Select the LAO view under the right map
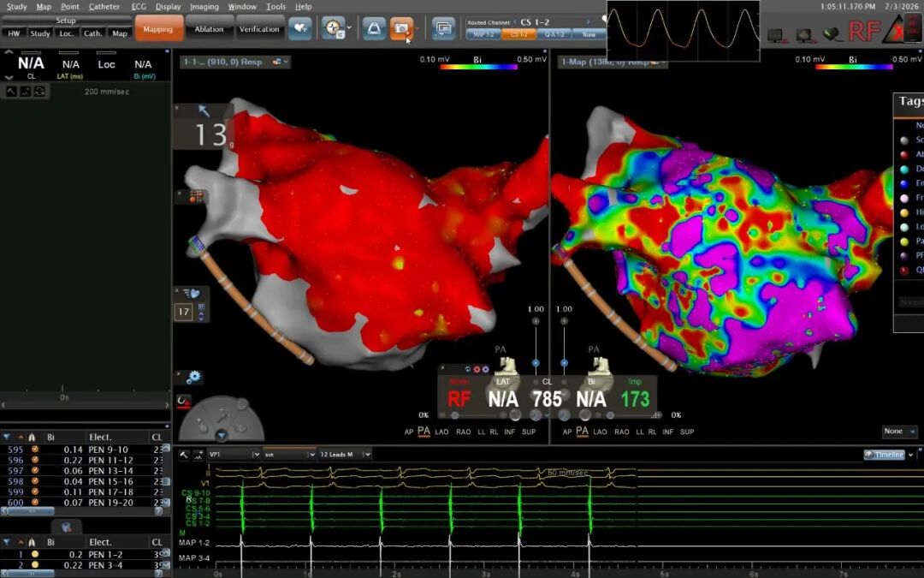The width and height of the screenshot is (924, 578). pyautogui.click(x=600, y=432)
